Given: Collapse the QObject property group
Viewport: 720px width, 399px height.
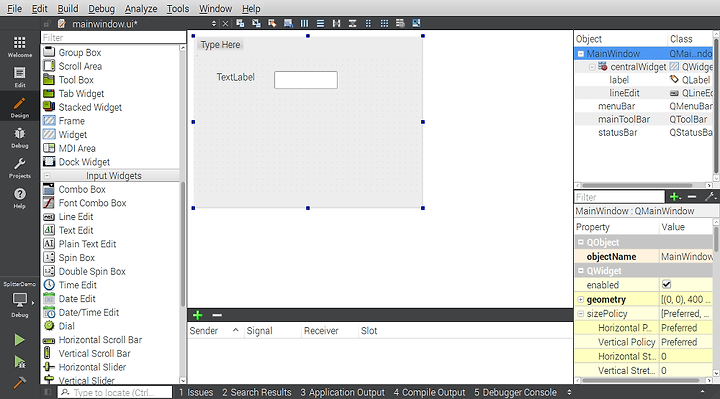Looking at the screenshot, I should [x=581, y=242].
